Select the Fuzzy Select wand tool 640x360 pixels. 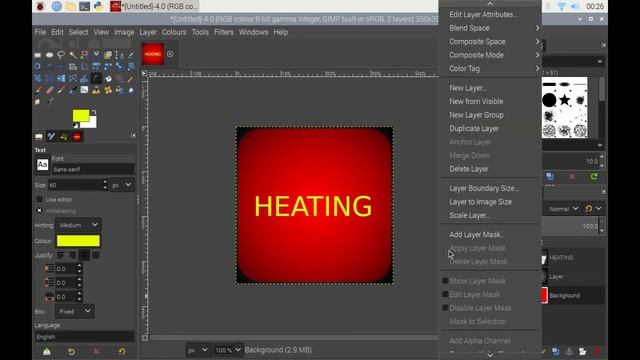[73, 55]
